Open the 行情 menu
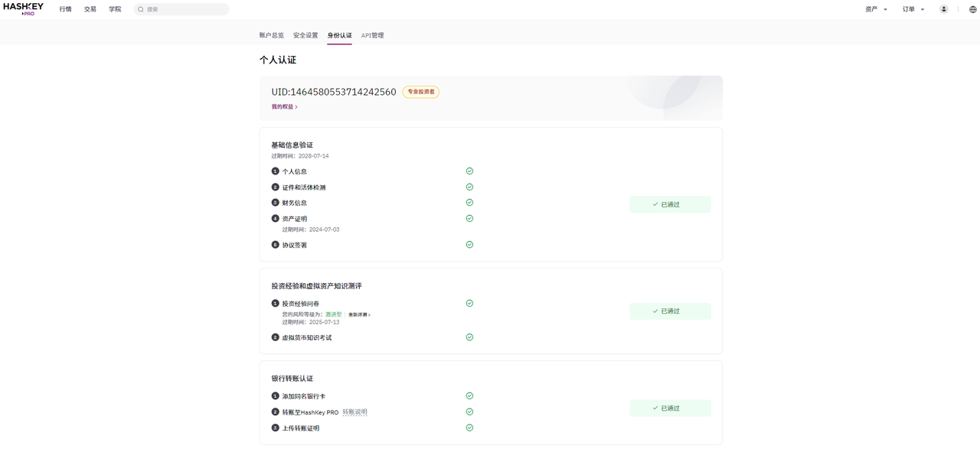The width and height of the screenshot is (980, 449). (x=65, y=9)
